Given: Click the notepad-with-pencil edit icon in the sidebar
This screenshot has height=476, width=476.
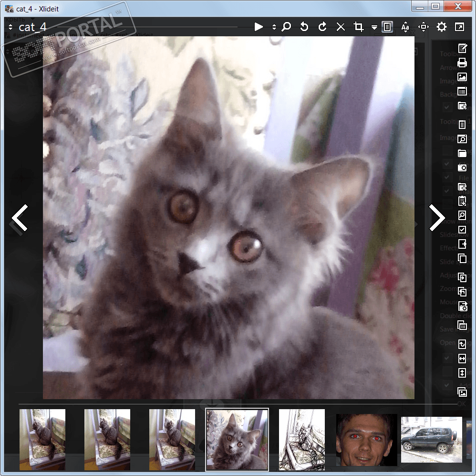Looking at the screenshot, I should pos(462,48).
